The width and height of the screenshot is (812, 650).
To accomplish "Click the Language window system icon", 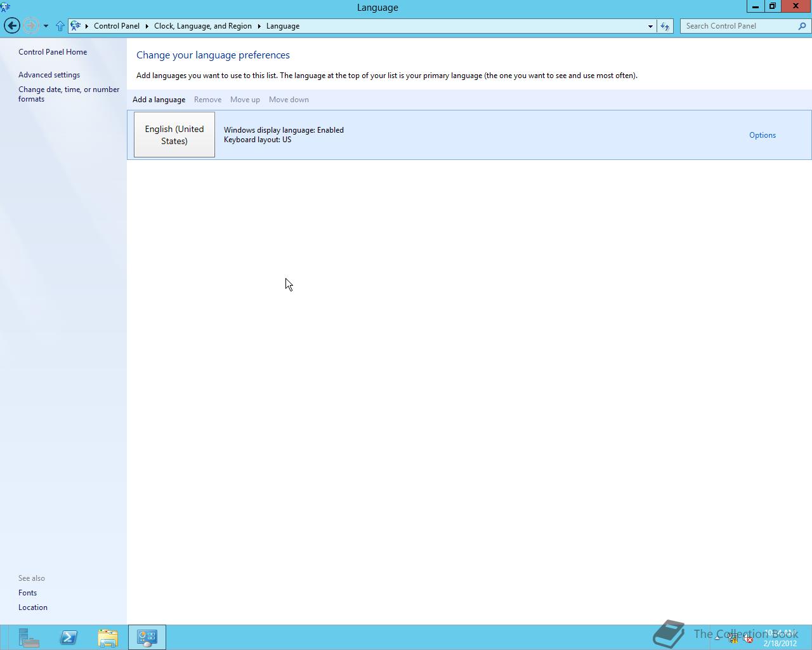I will [6, 7].
